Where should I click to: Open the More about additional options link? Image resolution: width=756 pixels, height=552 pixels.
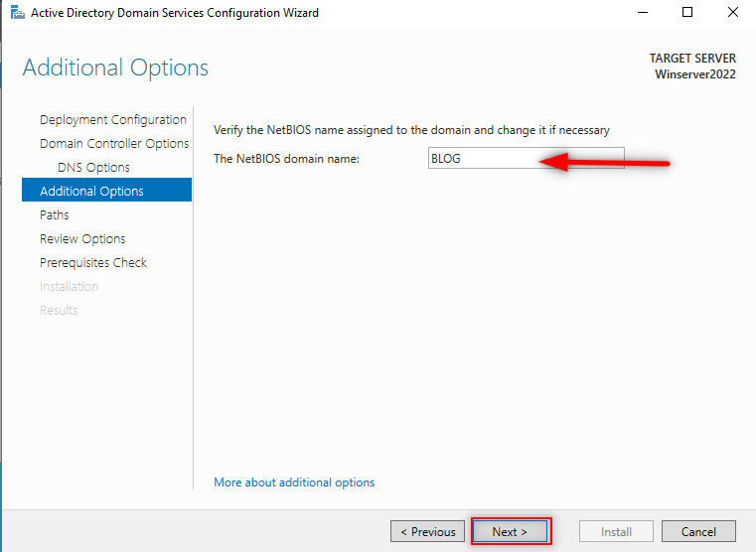coord(294,483)
